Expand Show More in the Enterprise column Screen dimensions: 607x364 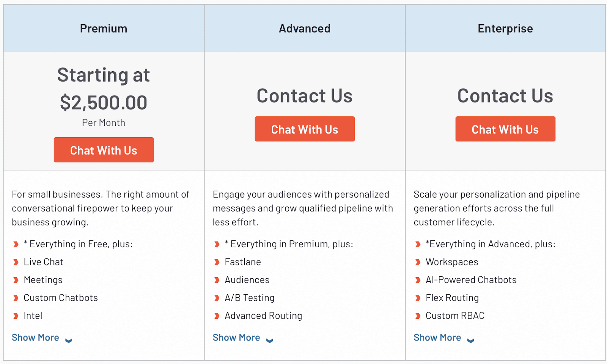(437, 337)
